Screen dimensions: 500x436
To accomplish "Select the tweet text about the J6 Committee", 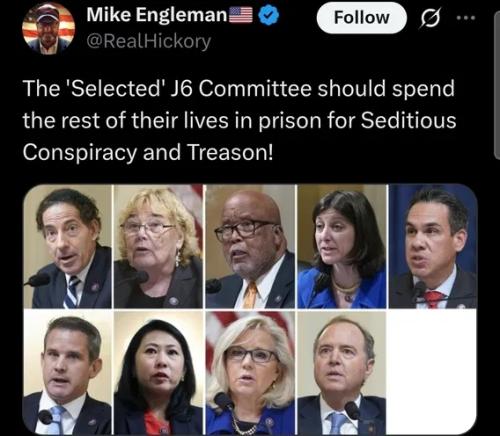I will [x=239, y=120].
